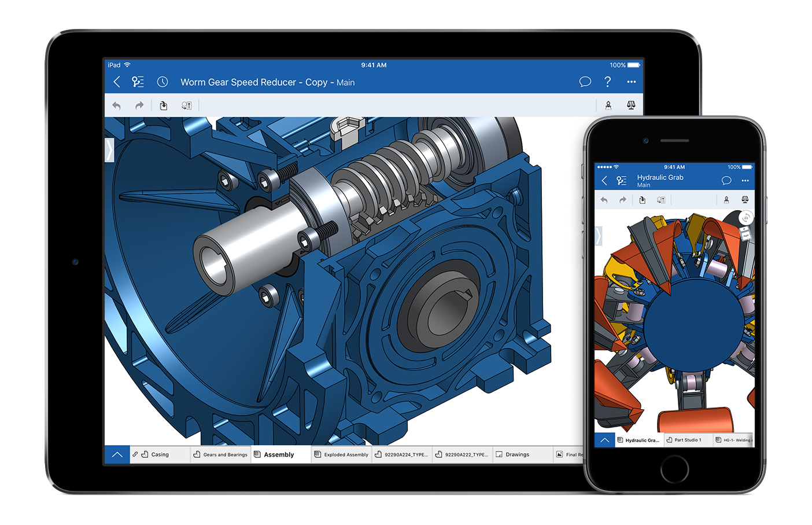Select the analysis tool icon beside the scales
The width and height of the screenshot is (812, 525).
(x=609, y=105)
